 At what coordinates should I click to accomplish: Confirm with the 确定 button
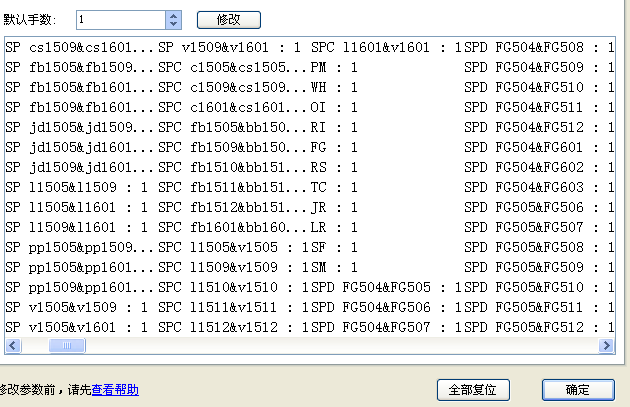coord(577,389)
